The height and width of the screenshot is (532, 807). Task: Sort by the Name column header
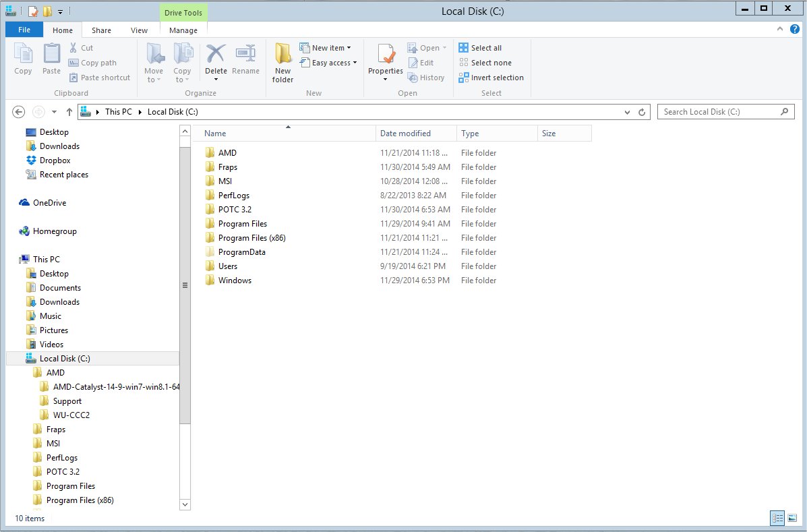(284, 134)
